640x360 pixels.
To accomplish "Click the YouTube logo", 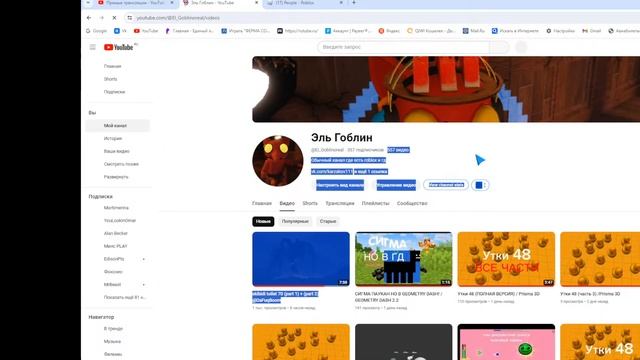I will (120, 47).
